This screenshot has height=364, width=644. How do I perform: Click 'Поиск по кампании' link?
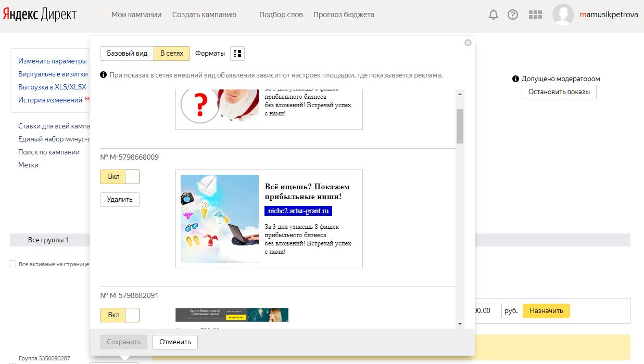point(49,152)
